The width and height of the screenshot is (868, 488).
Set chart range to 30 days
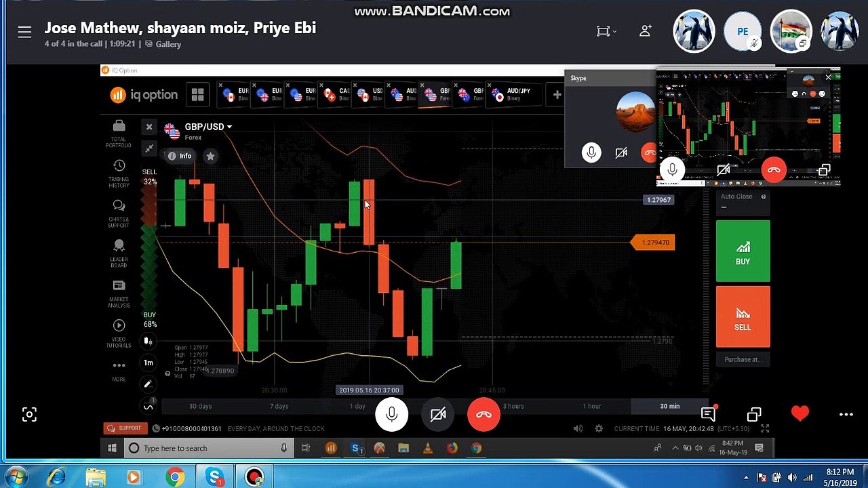click(201, 406)
